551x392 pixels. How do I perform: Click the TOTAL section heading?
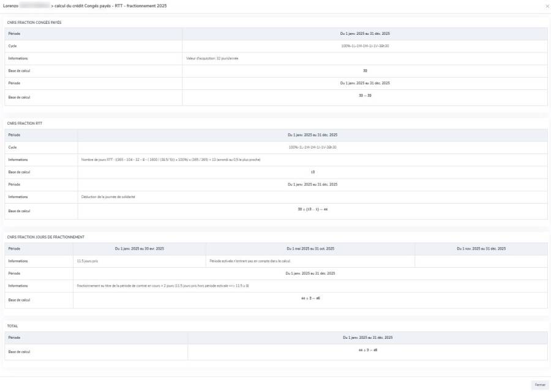point(12,326)
